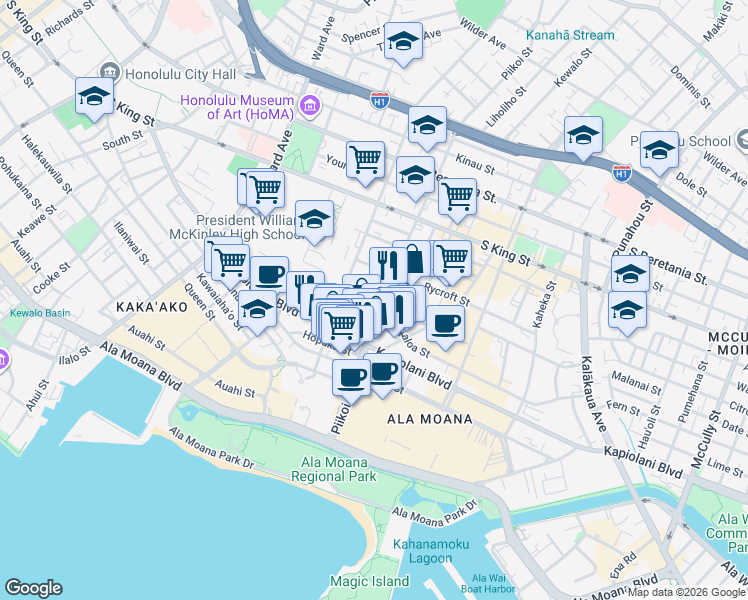Viewport: 748px width, 600px height.
Task: Select the Cooke St label
Action: point(52,278)
